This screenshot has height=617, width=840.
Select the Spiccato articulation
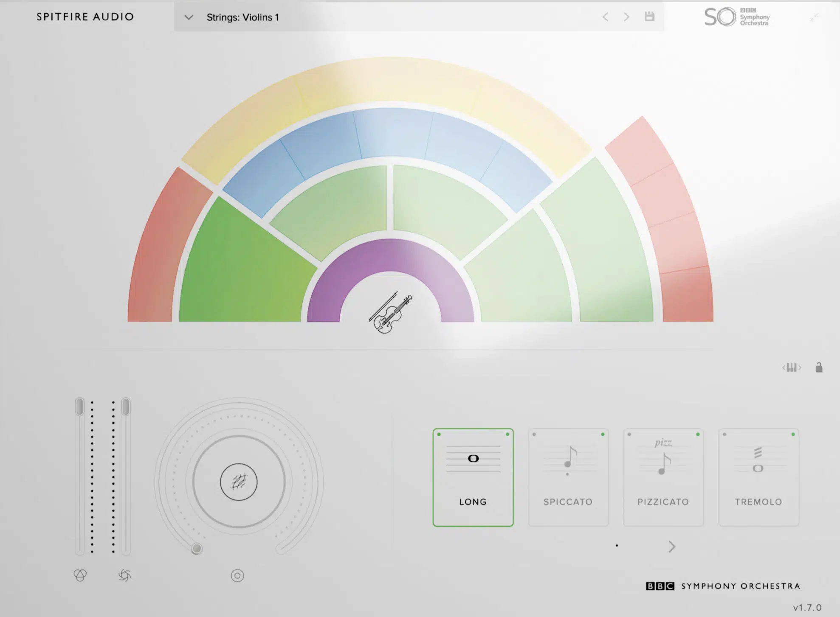coord(568,477)
